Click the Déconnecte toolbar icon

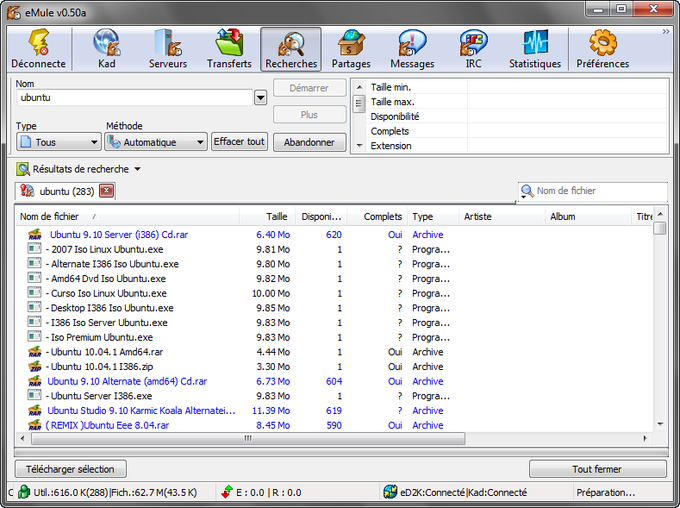tap(39, 49)
